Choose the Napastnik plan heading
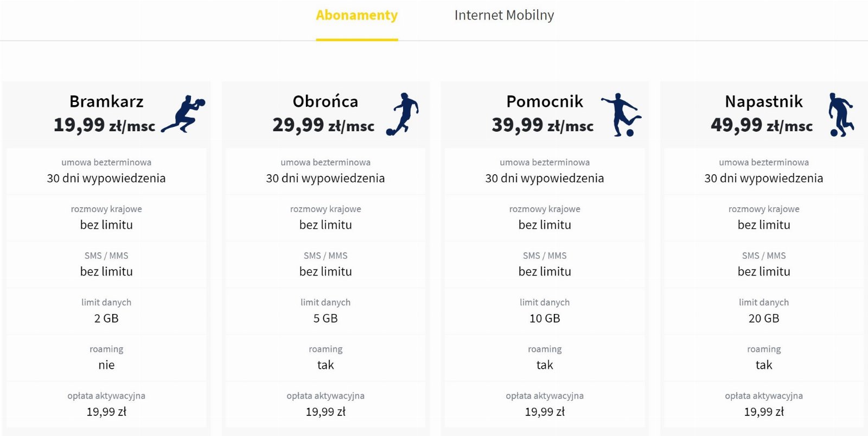Image resolution: width=868 pixels, height=436 pixels. click(x=764, y=101)
